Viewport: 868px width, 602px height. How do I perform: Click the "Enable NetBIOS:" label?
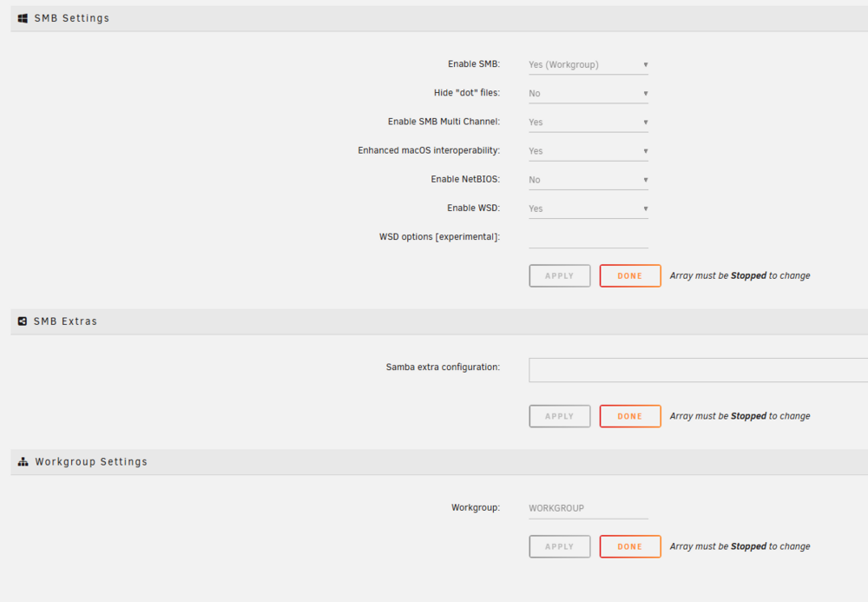click(465, 180)
